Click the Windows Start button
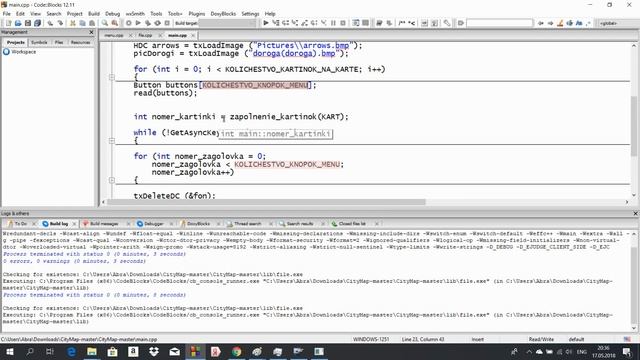Viewport: 640px width, 360px height. 9,351
